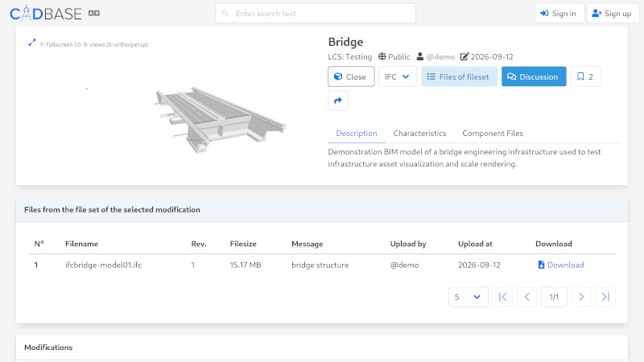The width and height of the screenshot is (644, 362).
Task: Close the 3D viewer with Close button
Action: tap(351, 76)
